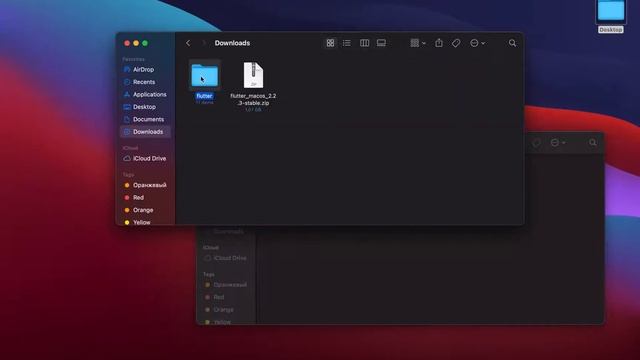The height and width of the screenshot is (360, 640).
Task: Click the Downloads window title
Action: (232, 43)
